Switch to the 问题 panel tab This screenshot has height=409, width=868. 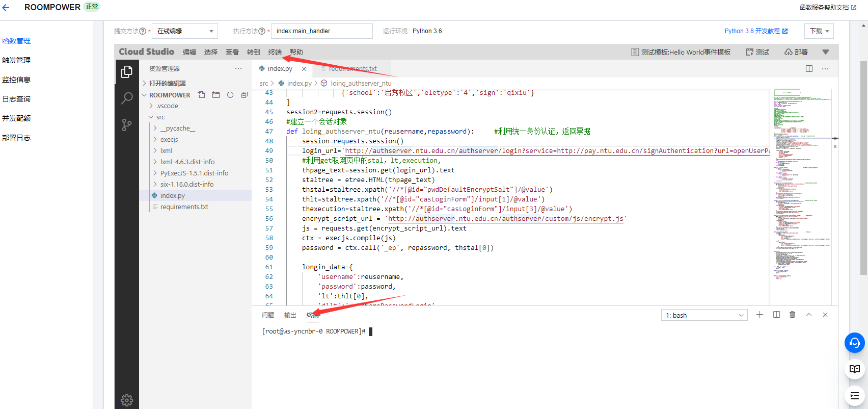tap(268, 315)
